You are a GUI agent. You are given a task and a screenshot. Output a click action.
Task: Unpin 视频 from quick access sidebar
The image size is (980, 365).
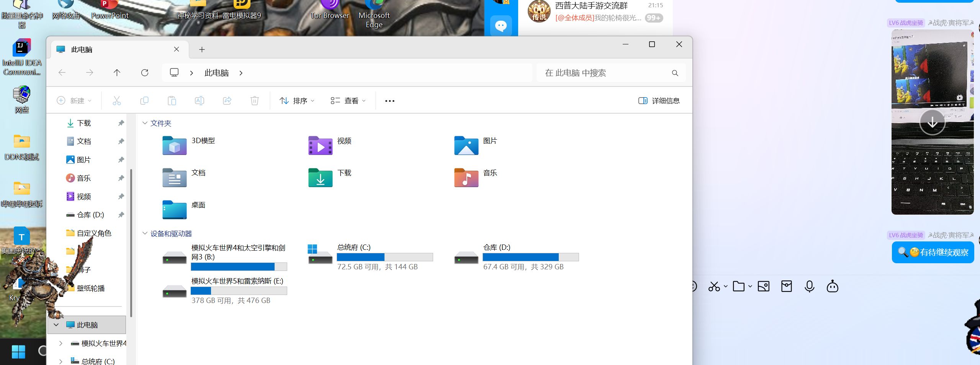[x=121, y=196]
